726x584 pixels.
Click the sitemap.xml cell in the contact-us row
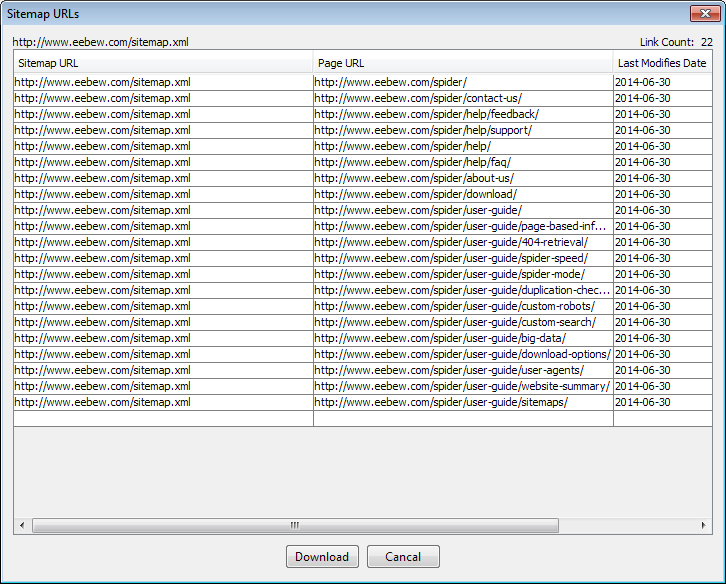tap(163, 98)
